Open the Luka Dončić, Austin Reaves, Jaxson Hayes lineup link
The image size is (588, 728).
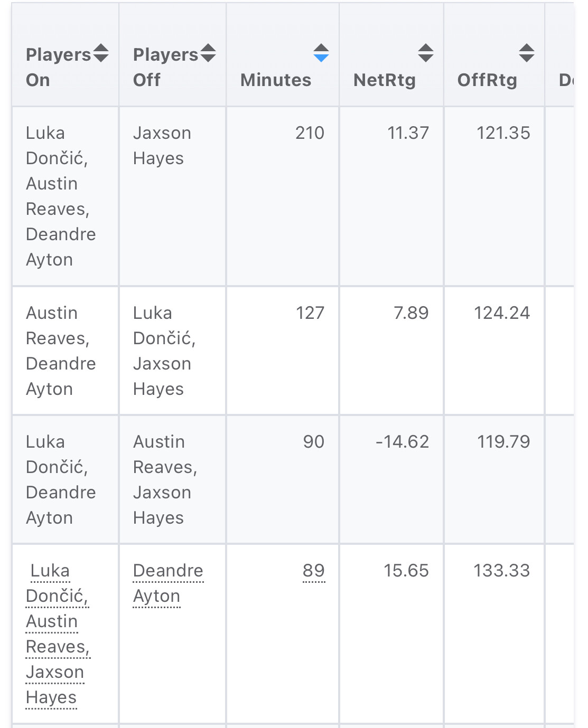[x=57, y=634]
